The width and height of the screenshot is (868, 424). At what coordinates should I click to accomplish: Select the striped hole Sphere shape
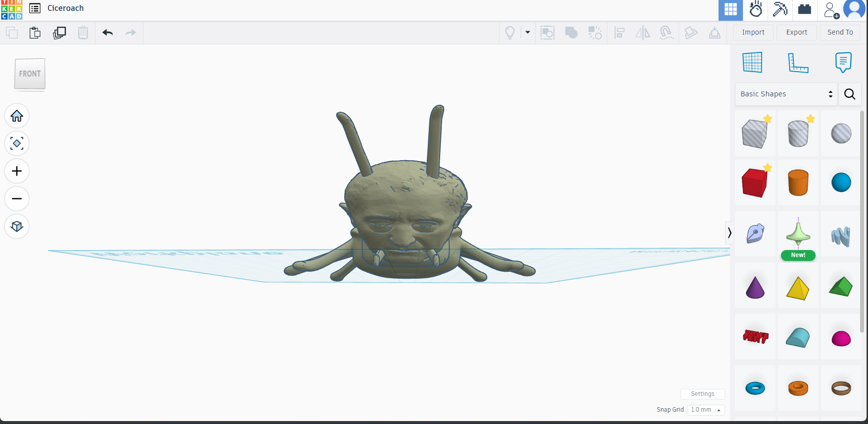click(x=841, y=133)
